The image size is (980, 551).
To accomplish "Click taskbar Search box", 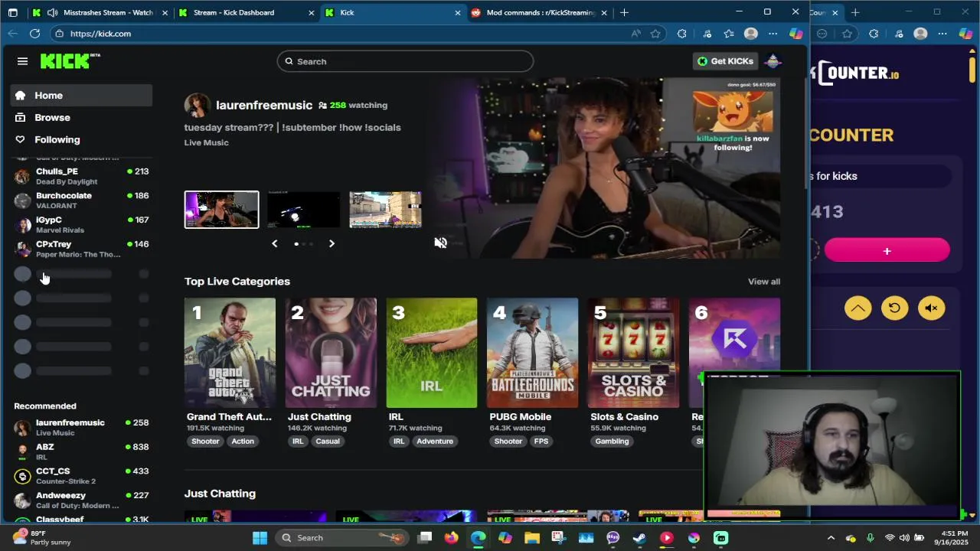I will point(341,538).
